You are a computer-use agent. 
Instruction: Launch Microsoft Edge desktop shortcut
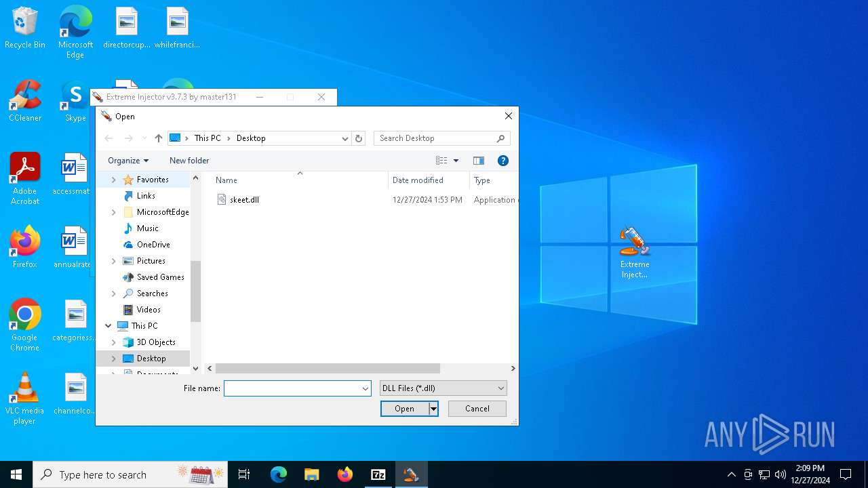[x=75, y=32]
